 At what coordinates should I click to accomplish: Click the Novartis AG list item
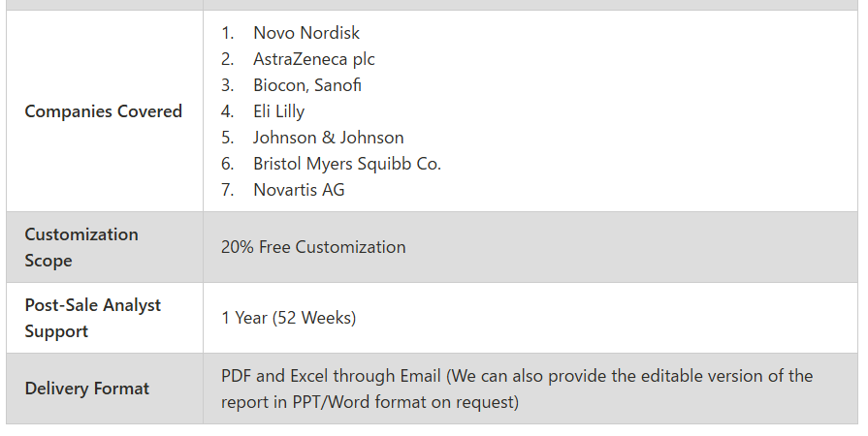tap(299, 189)
